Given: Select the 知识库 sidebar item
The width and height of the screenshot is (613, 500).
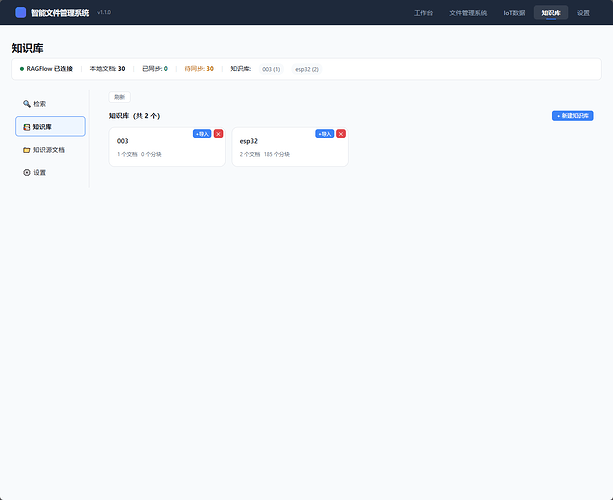Looking at the screenshot, I should pyautogui.click(x=50, y=126).
